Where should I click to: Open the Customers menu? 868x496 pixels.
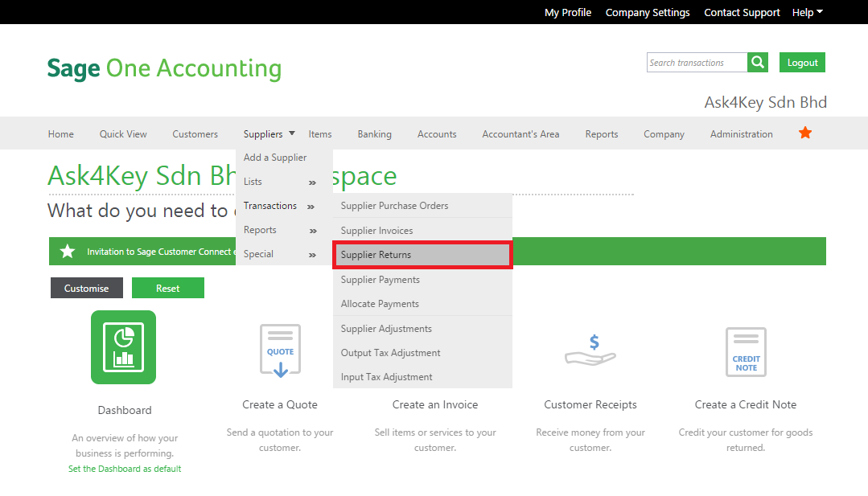(195, 133)
